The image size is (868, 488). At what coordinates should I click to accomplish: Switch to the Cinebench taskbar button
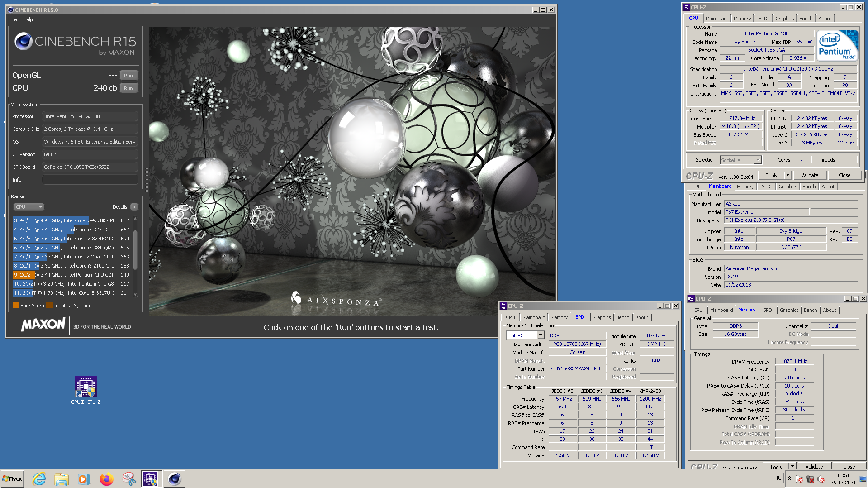[x=174, y=478]
